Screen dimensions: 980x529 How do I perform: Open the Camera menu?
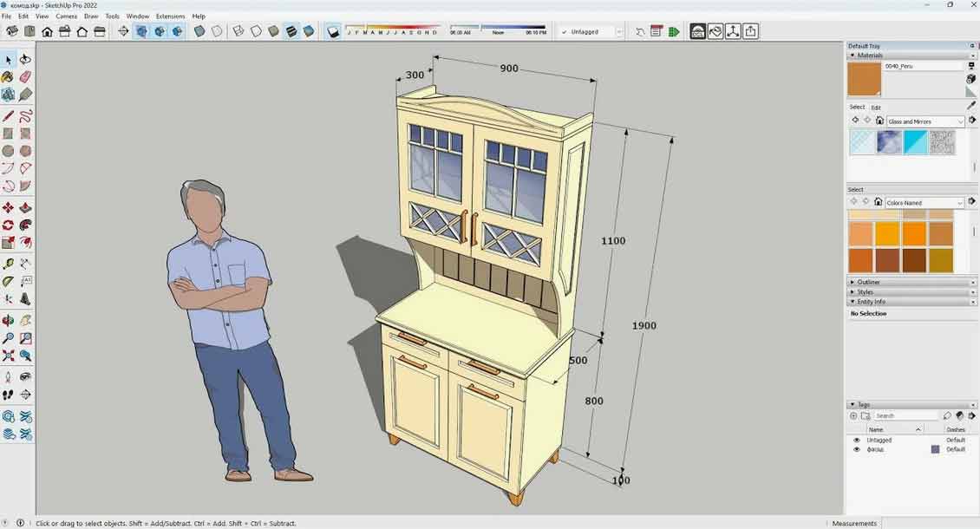coord(66,16)
